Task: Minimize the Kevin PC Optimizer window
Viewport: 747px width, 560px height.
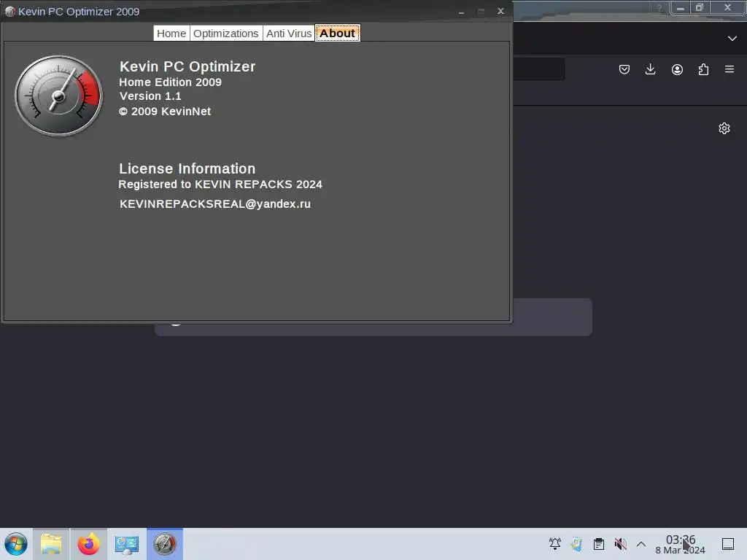Action: click(461, 12)
